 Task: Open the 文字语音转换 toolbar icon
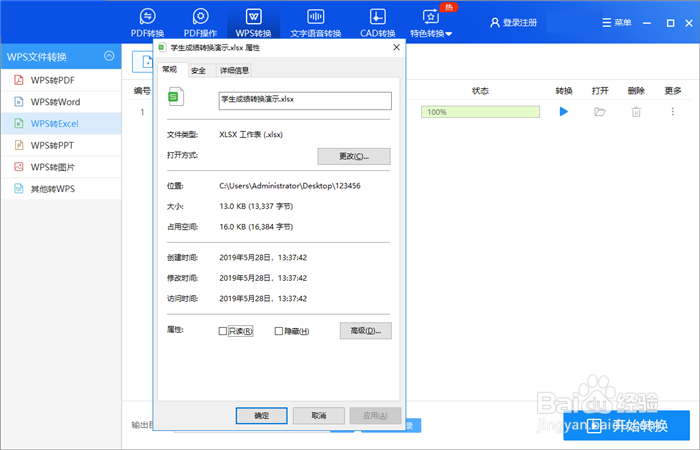pyautogui.click(x=316, y=17)
